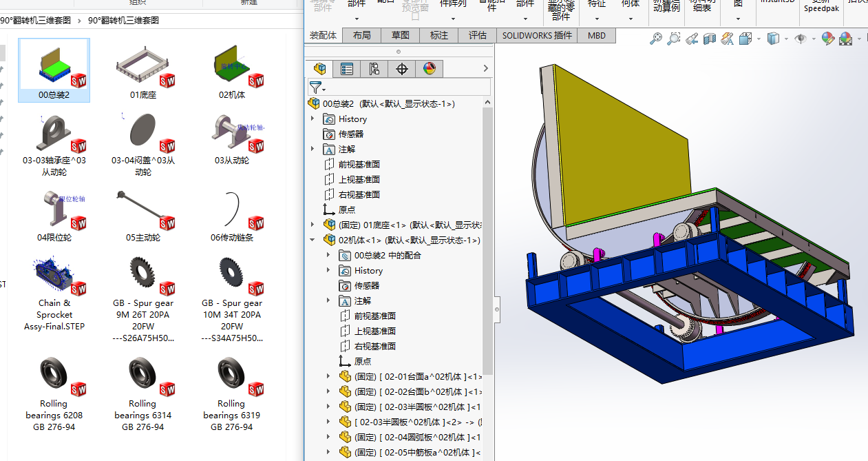Expand the History folder in tree
The height and width of the screenshot is (461, 868).
(313, 119)
